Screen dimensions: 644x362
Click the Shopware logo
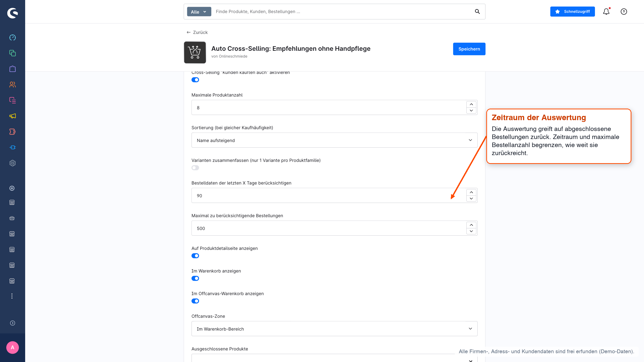(x=13, y=13)
